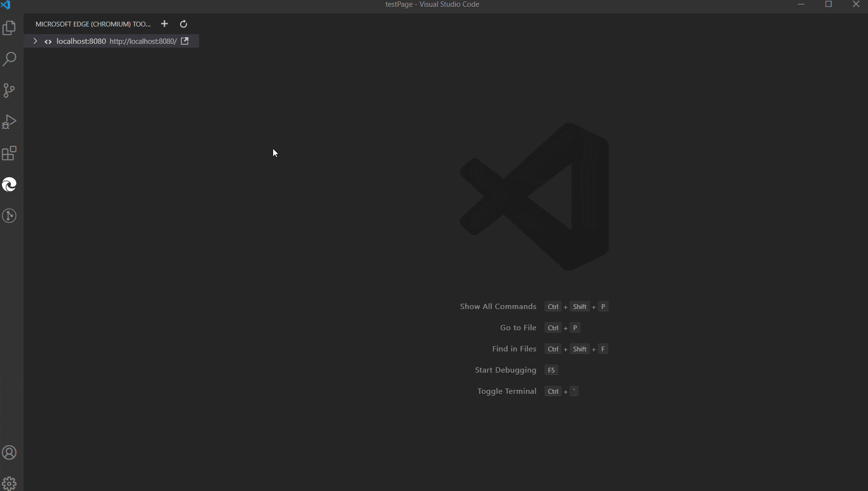868x491 pixels.
Task: Click the code brackets icon beside localhost:8080
Action: coord(48,42)
